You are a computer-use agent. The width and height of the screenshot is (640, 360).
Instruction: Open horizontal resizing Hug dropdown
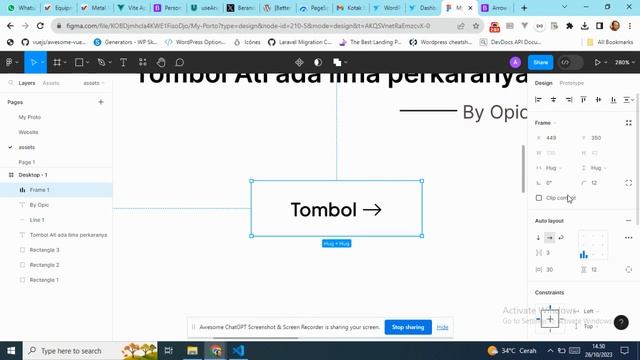point(553,168)
